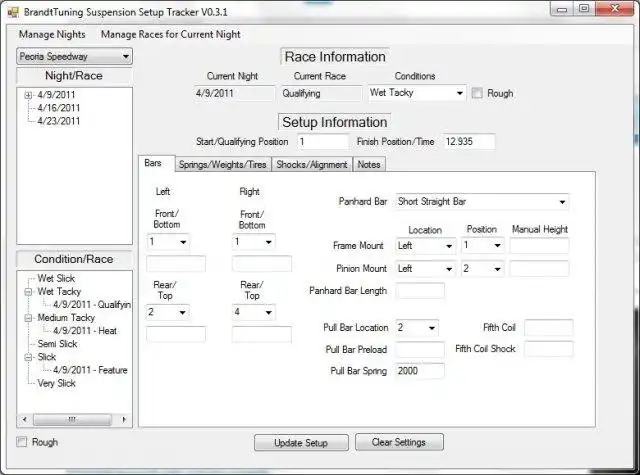Open the Pinion Mount Position dropdown
This screenshot has height=475, width=640.
point(482,269)
